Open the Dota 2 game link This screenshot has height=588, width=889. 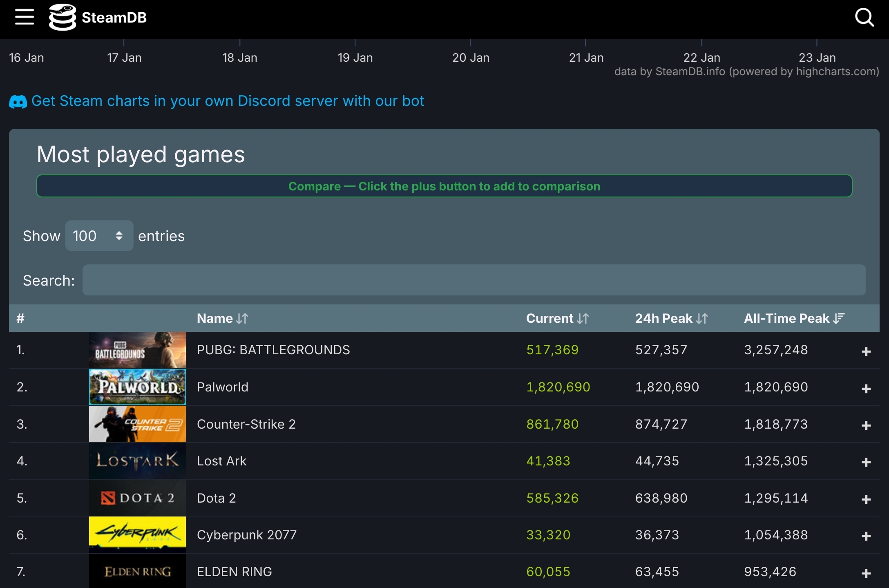tap(217, 498)
